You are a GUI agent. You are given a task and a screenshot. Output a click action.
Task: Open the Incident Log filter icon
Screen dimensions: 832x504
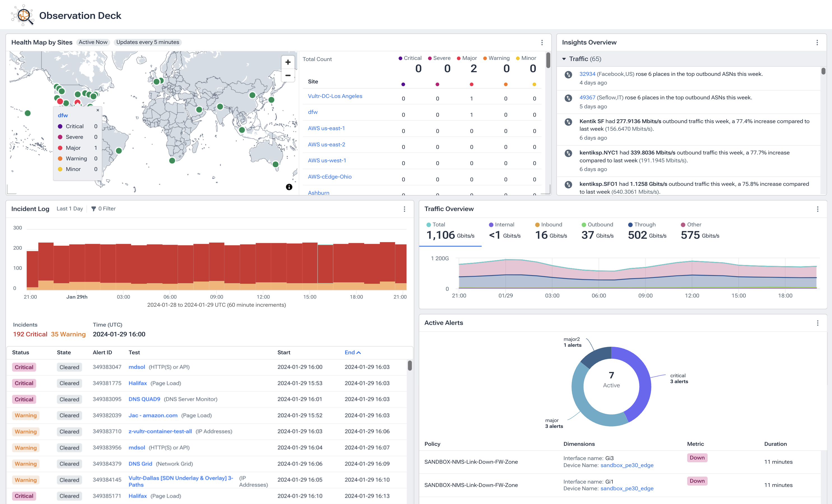pos(94,208)
